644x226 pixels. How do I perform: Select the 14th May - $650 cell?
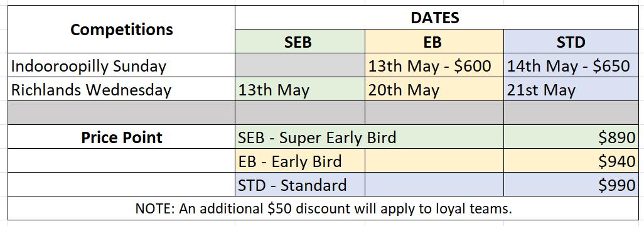click(x=571, y=65)
